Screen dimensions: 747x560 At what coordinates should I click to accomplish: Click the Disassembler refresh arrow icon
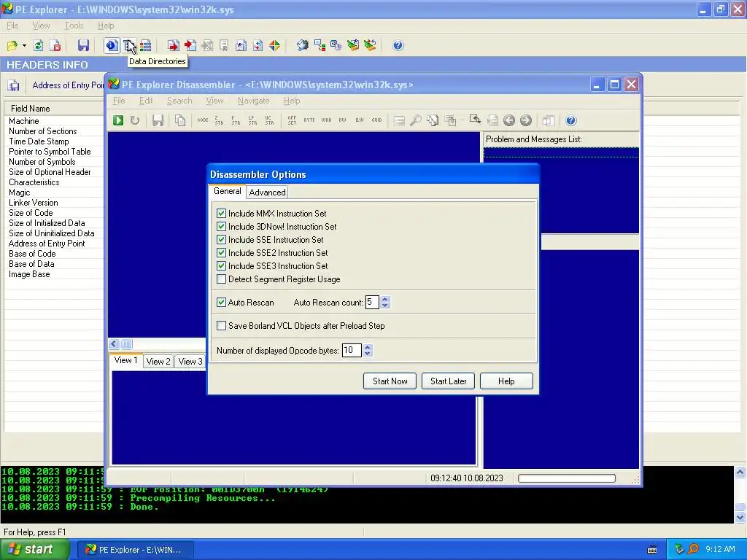tap(135, 120)
